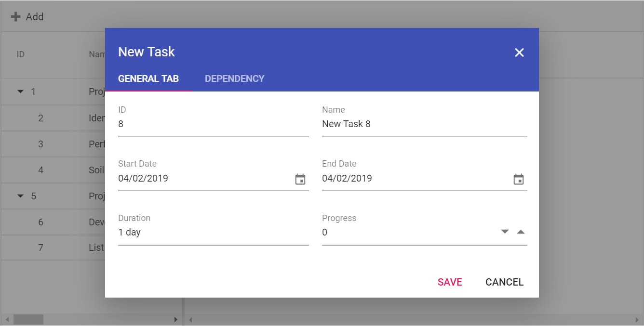Click the ID input field
The image size is (644, 326).
coord(214,124)
